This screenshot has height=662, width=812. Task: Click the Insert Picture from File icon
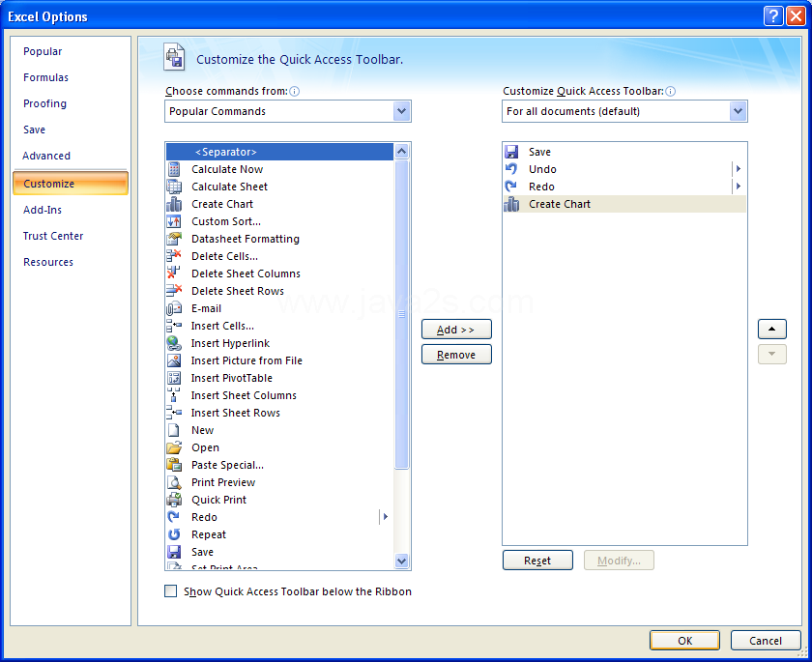tap(174, 360)
